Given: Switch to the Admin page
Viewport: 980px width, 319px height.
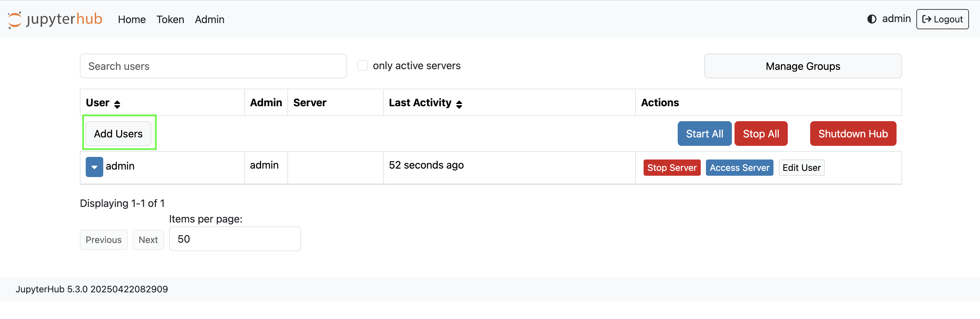Looking at the screenshot, I should pos(210,19).
